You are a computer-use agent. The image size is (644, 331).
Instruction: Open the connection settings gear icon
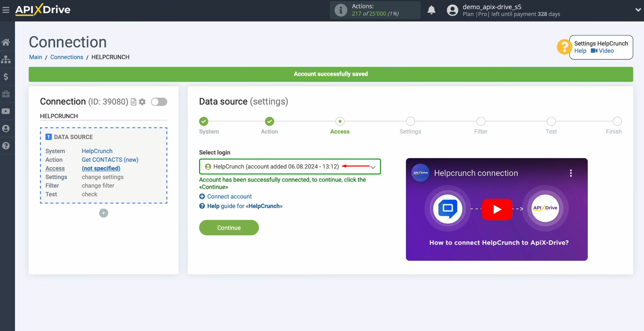coord(142,101)
